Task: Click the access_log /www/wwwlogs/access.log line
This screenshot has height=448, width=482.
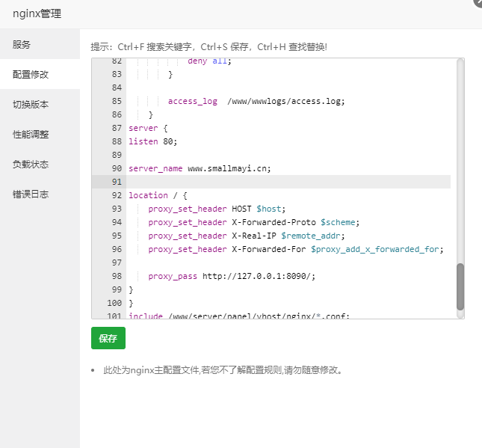Action: pyautogui.click(x=256, y=101)
